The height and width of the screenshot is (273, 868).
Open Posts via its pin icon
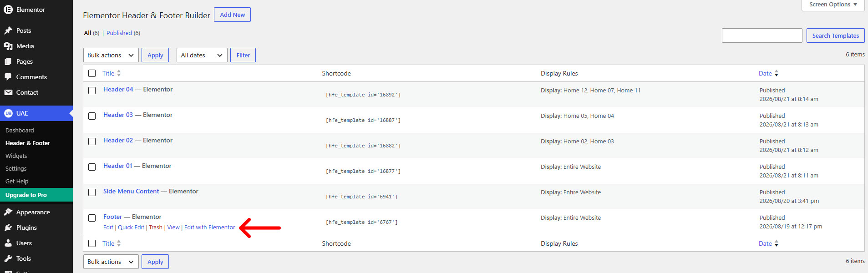coord(8,30)
